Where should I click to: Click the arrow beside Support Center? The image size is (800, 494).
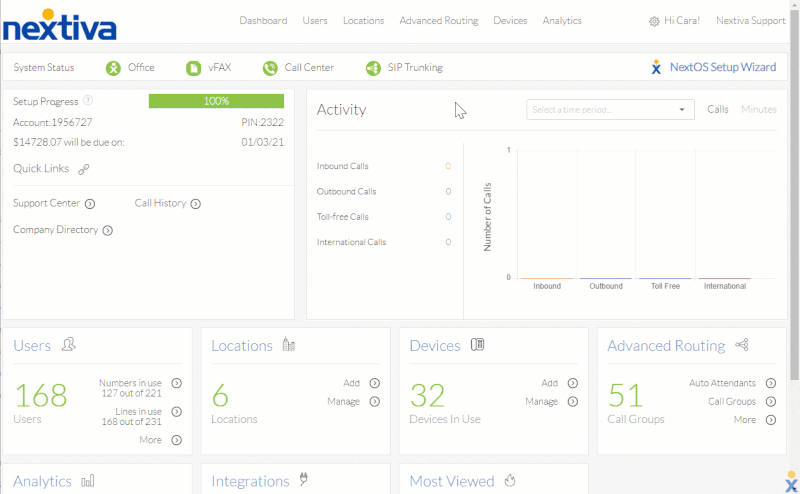(90, 204)
